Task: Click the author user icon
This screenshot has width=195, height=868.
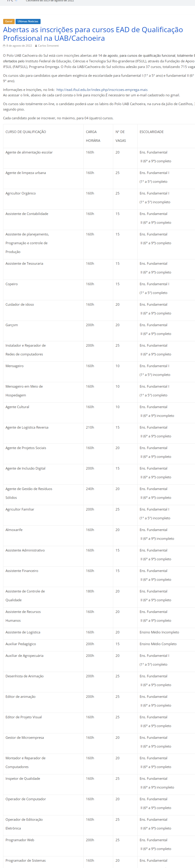Action: coord(36,46)
